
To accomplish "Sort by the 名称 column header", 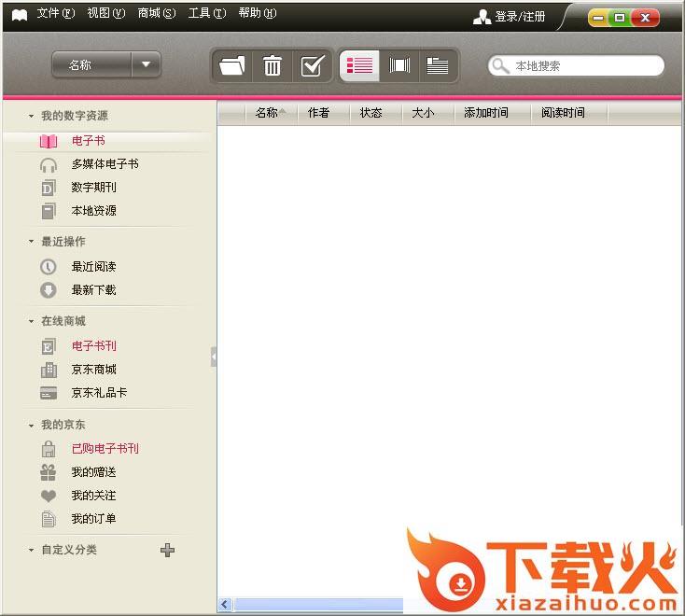I will click(x=272, y=113).
